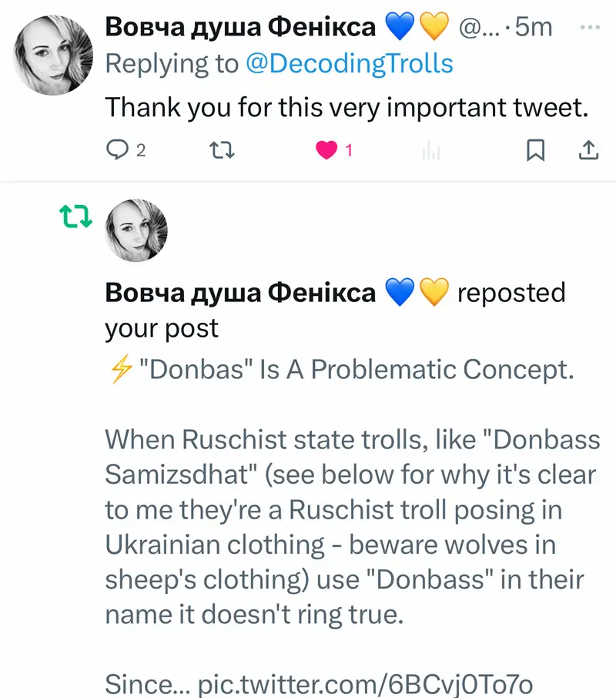Toggle the pink heart like button

327,150
